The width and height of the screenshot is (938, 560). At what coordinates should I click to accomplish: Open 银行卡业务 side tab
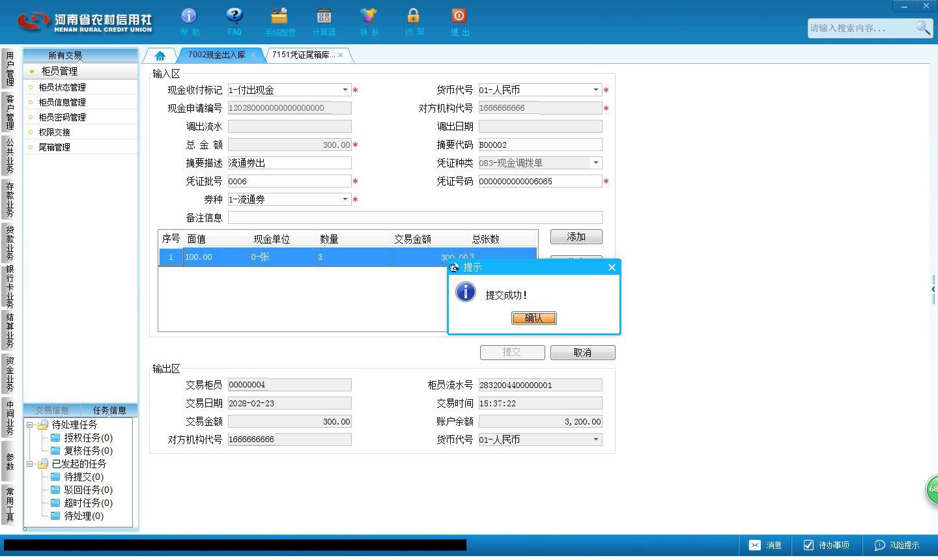[9, 287]
